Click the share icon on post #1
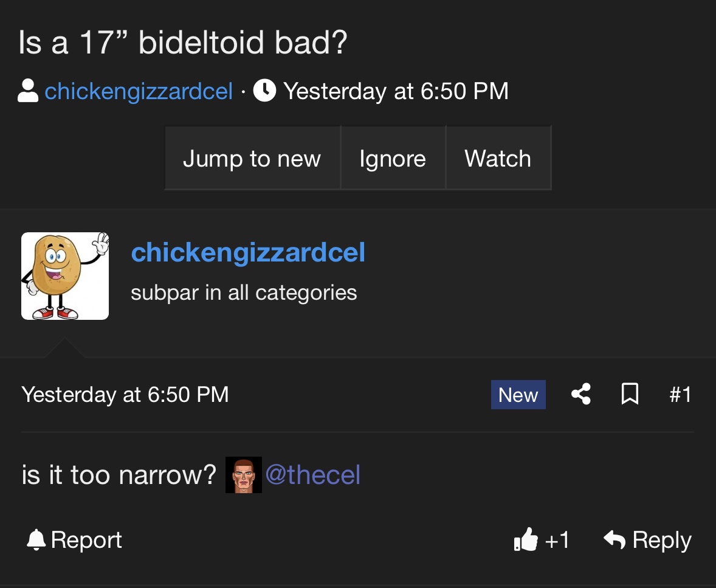 click(581, 394)
